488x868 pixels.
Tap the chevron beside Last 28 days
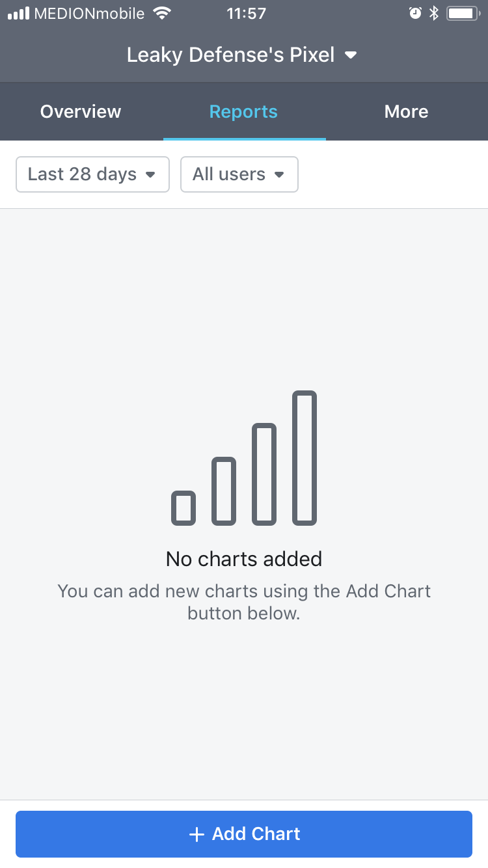pos(150,174)
